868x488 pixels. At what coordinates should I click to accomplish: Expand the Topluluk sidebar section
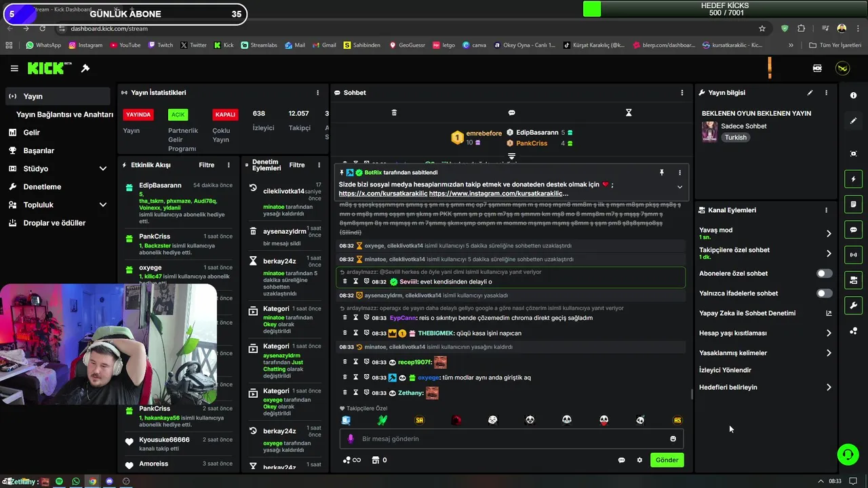(x=103, y=205)
